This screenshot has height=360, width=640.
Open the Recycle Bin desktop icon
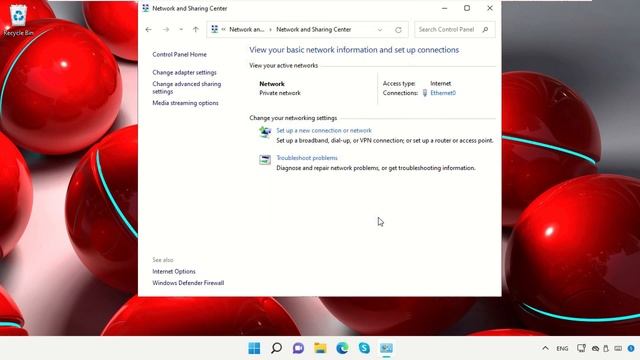(x=18, y=20)
